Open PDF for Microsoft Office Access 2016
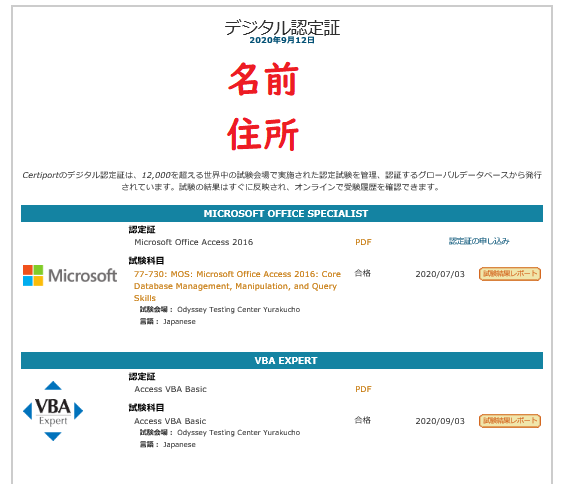 point(363,242)
